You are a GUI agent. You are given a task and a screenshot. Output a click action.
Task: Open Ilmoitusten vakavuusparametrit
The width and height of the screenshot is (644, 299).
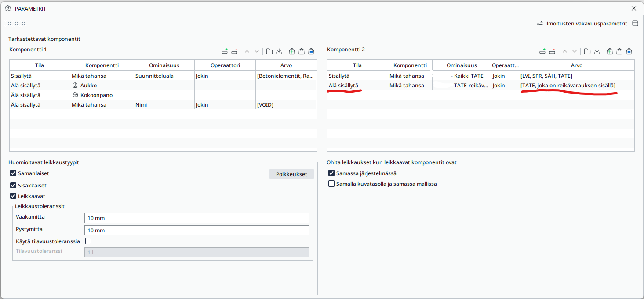click(x=582, y=23)
